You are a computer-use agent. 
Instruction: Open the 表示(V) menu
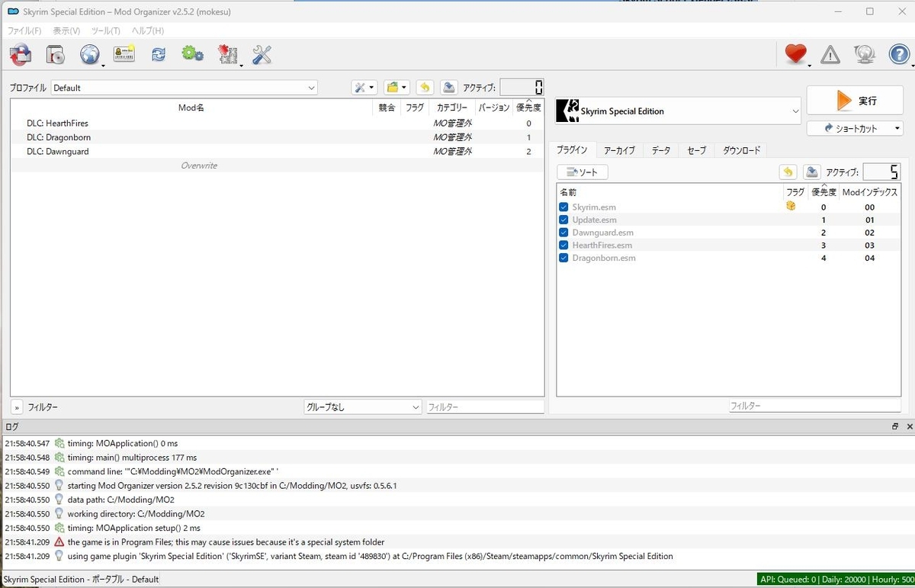(x=66, y=31)
